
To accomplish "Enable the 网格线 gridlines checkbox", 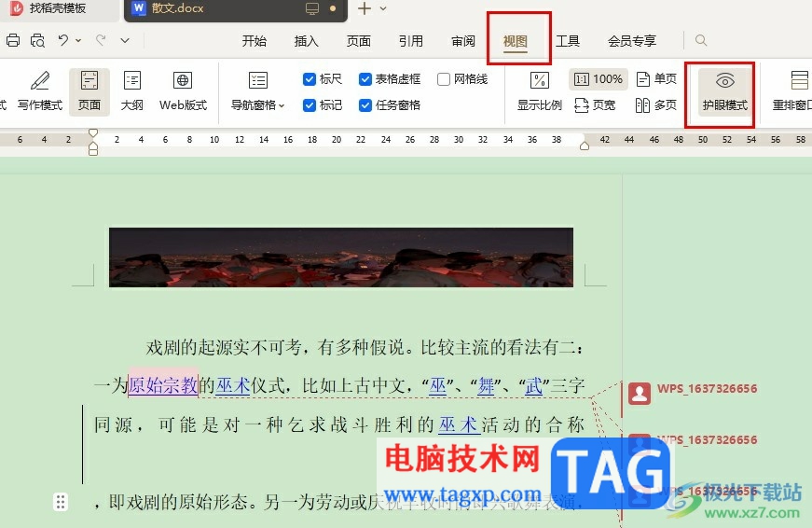I will tap(443, 79).
